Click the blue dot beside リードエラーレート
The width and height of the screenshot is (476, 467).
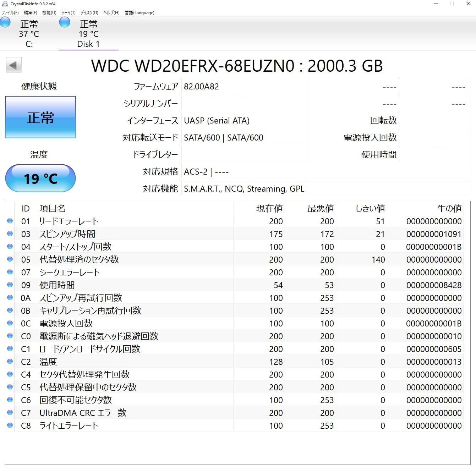(x=10, y=221)
